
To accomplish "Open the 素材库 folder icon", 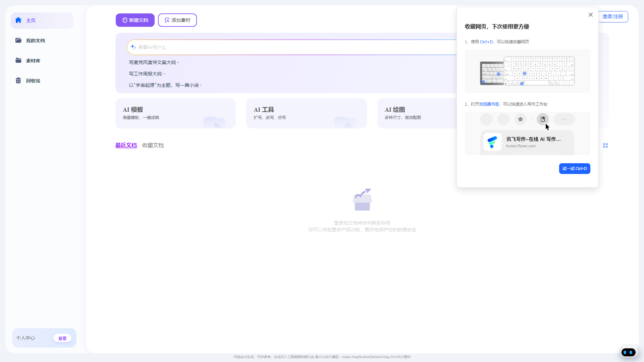I will click(18, 60).
